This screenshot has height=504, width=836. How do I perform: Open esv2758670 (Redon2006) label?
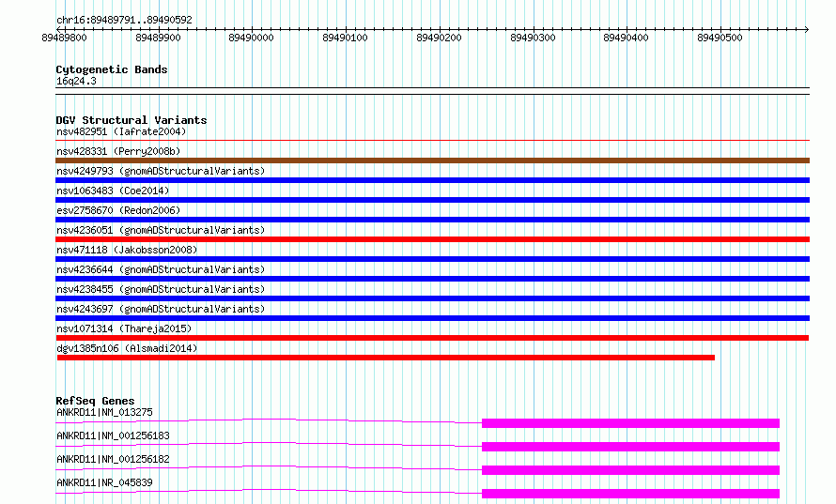coord(118,210)
